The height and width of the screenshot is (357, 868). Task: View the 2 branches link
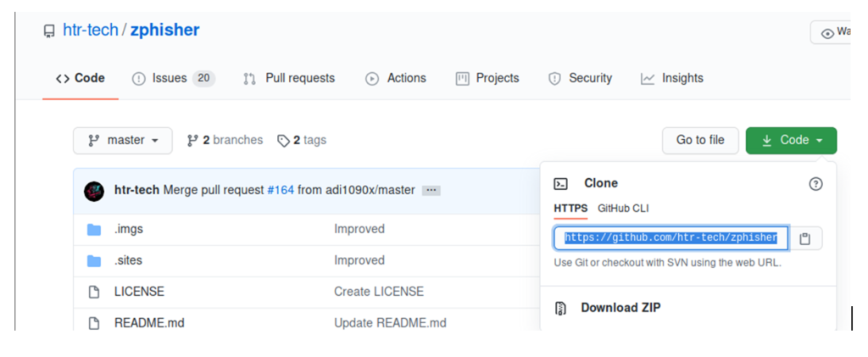click(225, 141)
